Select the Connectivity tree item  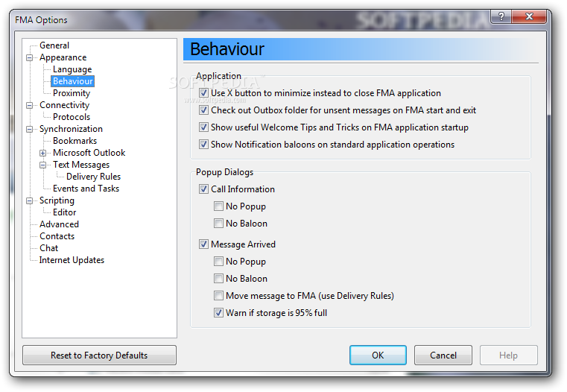tap(64, 105)
